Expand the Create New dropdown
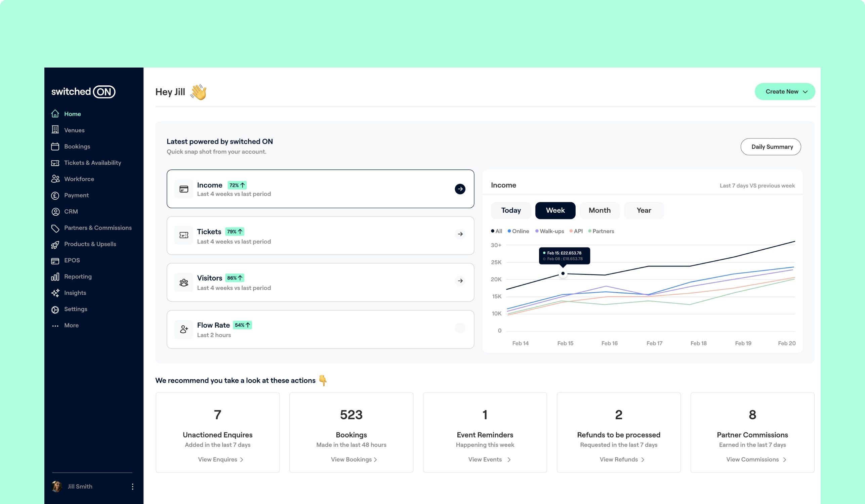This screenshot has height=504, width=865. point(784,92)
